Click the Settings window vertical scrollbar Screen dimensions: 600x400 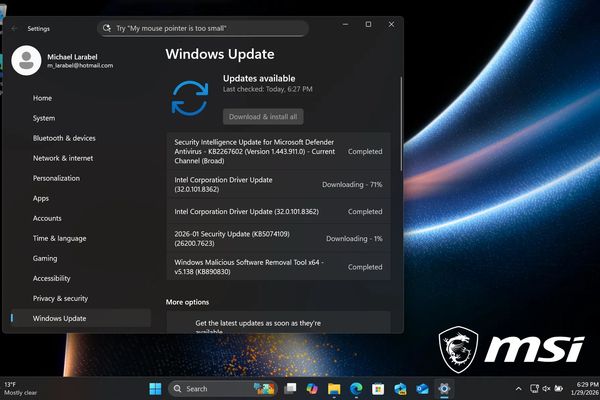click(x=401, y=123)
